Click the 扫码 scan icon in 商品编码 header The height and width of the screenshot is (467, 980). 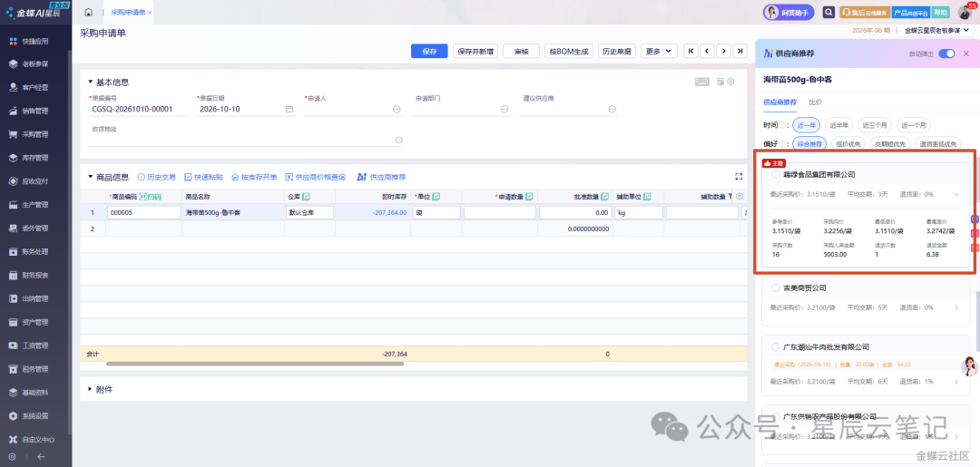151,197
